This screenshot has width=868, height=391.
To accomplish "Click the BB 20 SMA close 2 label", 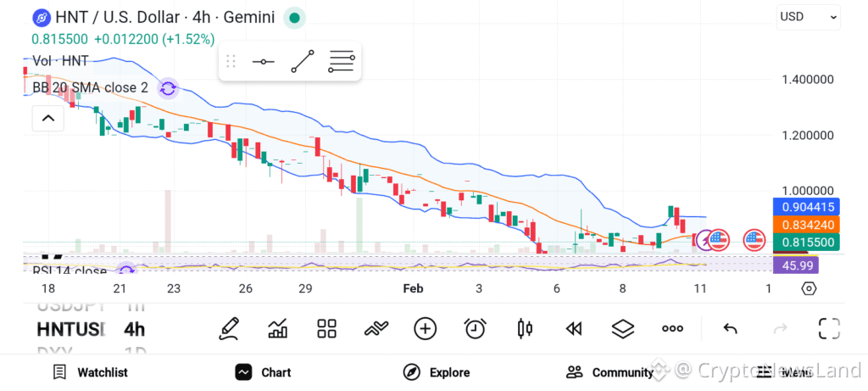I will pyautogui.click(x=90, y=87).
